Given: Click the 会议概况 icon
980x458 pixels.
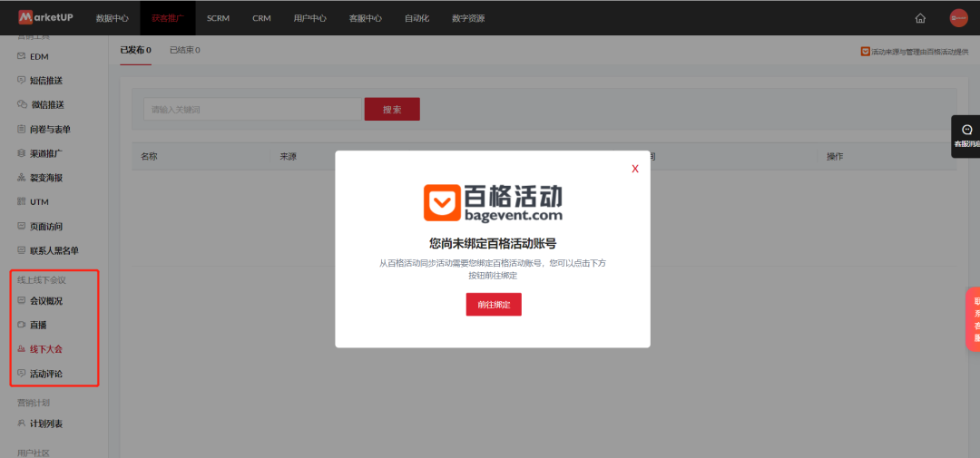Looking at the screenshot, I should [x=21, y=300].
